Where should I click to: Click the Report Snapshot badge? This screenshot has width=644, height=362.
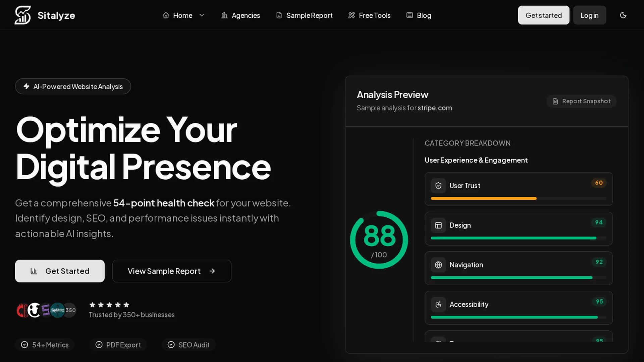(581, 101)
